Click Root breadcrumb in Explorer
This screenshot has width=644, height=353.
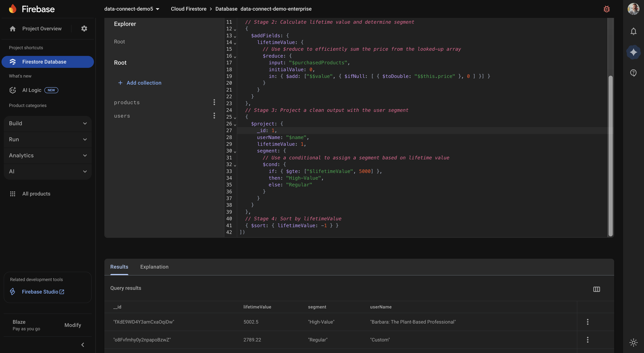pos(119,42)
